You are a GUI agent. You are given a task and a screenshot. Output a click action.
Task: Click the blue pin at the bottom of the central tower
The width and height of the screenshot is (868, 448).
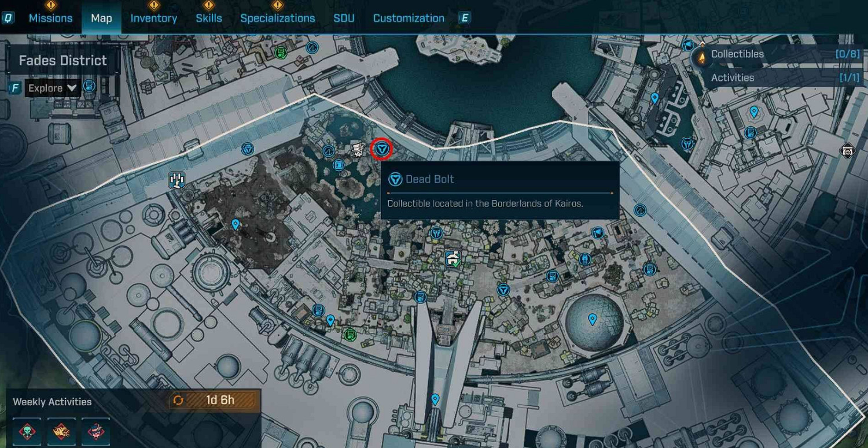[435, 399]
